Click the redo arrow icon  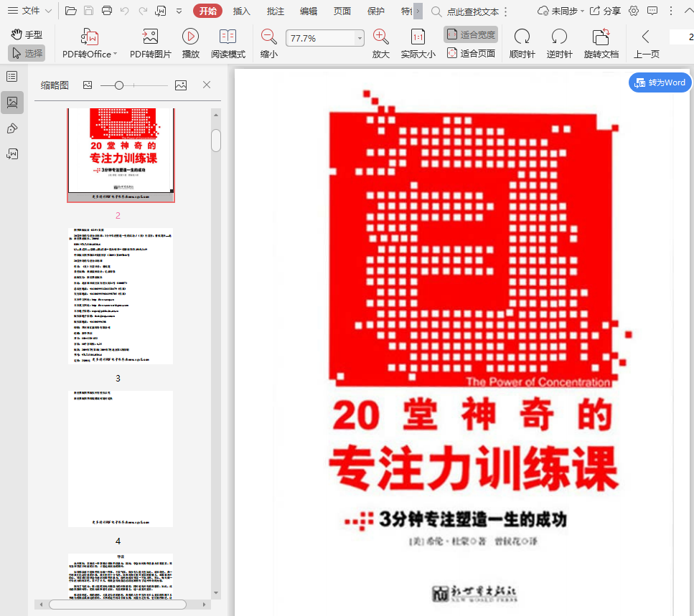click(143, 11)
